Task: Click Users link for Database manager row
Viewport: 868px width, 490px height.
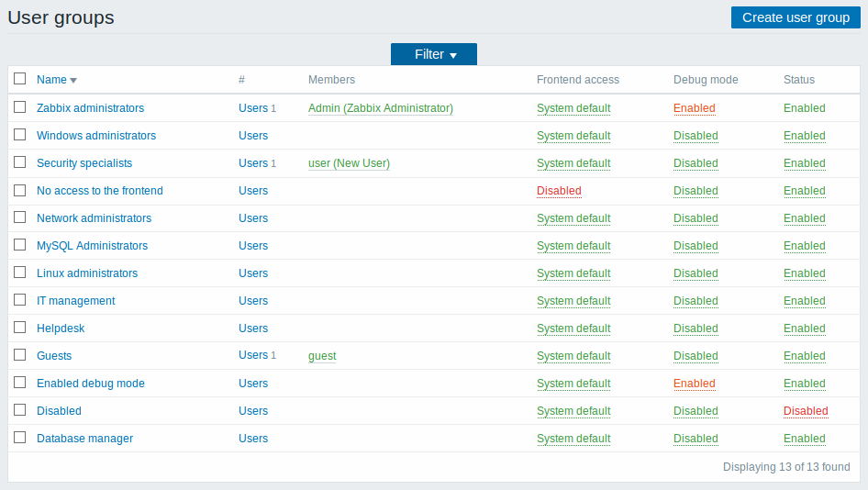Action: point(253,439)
